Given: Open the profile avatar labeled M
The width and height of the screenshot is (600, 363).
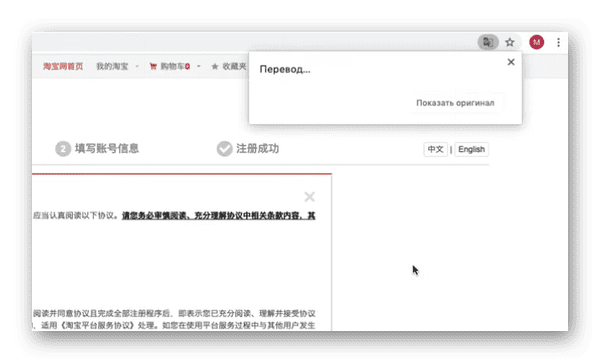Looking at the screenshot, I should pyautogui.click(x=536, y=42).
